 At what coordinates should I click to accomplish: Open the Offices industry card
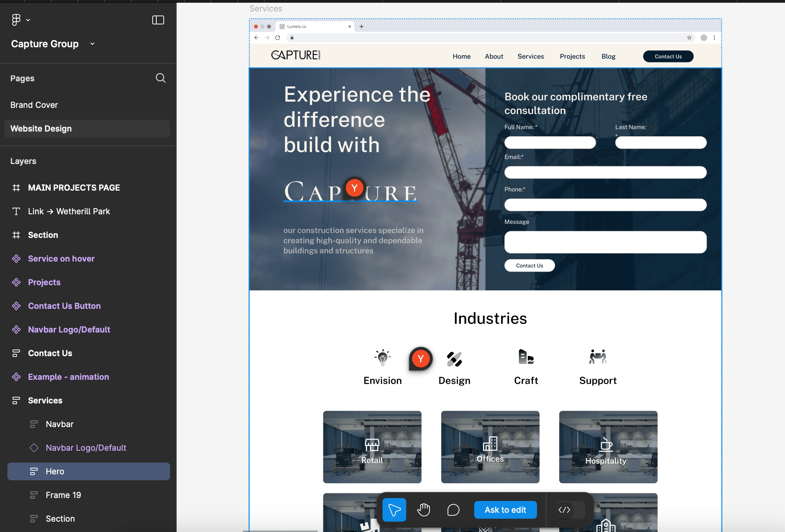click(490, 447)
